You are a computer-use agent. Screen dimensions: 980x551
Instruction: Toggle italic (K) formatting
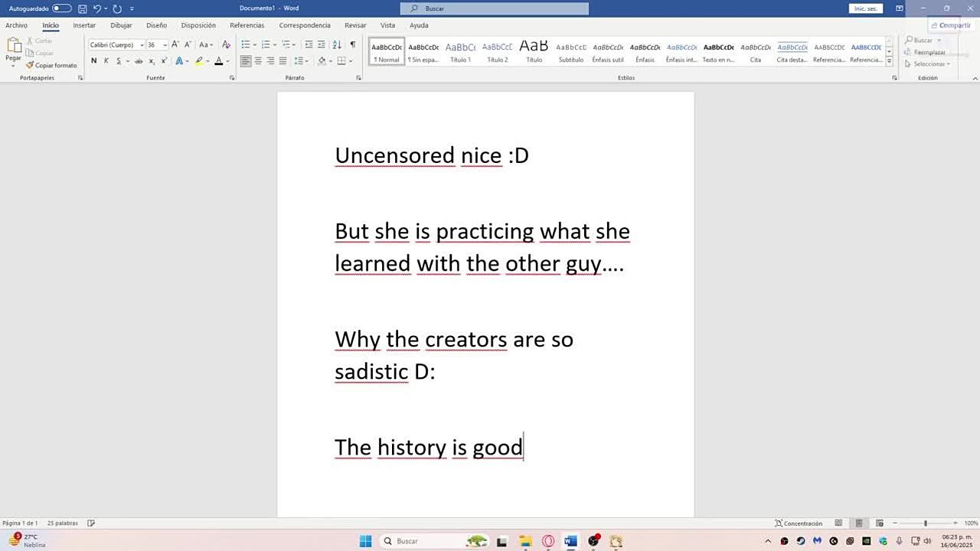[106, 61]
